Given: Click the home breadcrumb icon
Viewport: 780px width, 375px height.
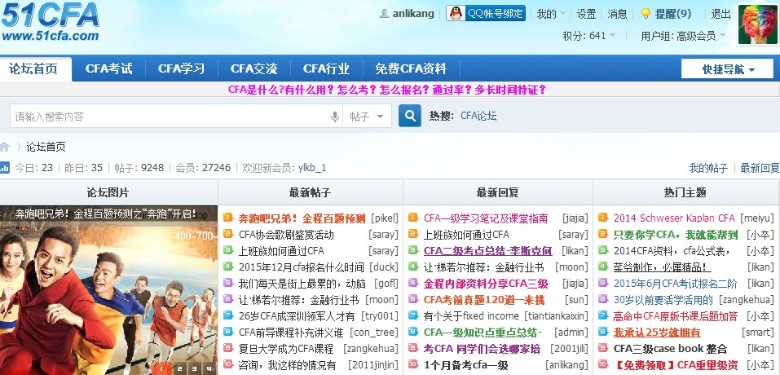Looking at the screenshot, I should [5, 147].
